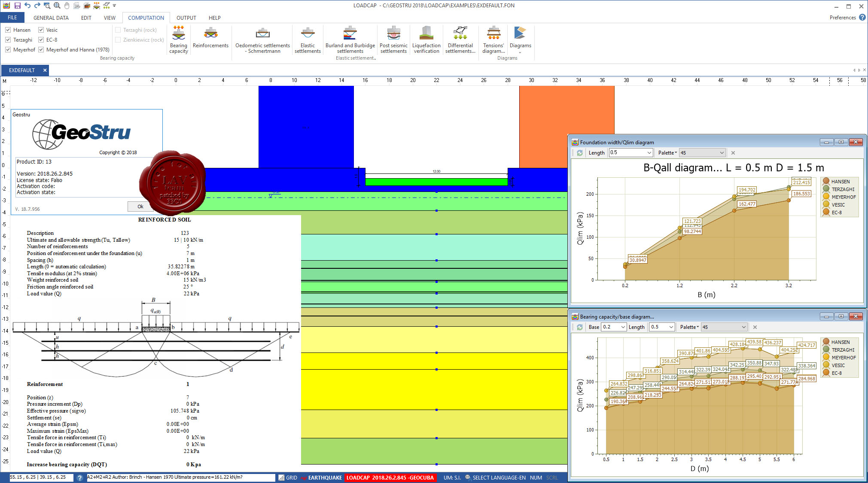Toggle GRID in the status bar
This screenshot has width=868, height=483.
pos(288,477)
